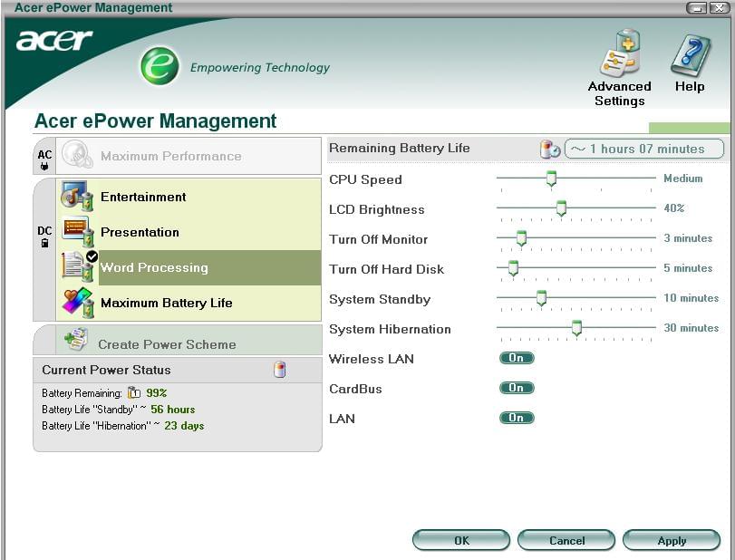Switch to Maximum Battery Life scheme
This screenshot has width=735, height=560.
pyautogui.click(x=189, y=303)
